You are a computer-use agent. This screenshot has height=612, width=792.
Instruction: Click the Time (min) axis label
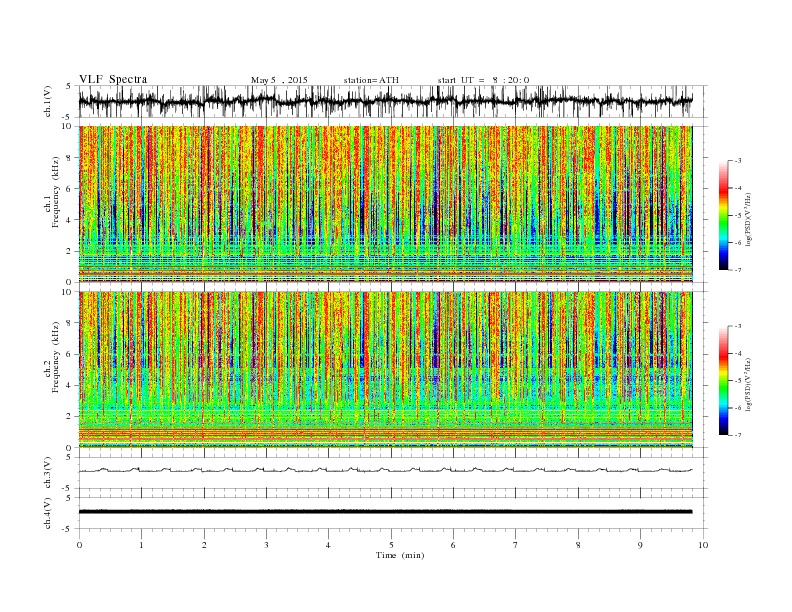point(400,555)
